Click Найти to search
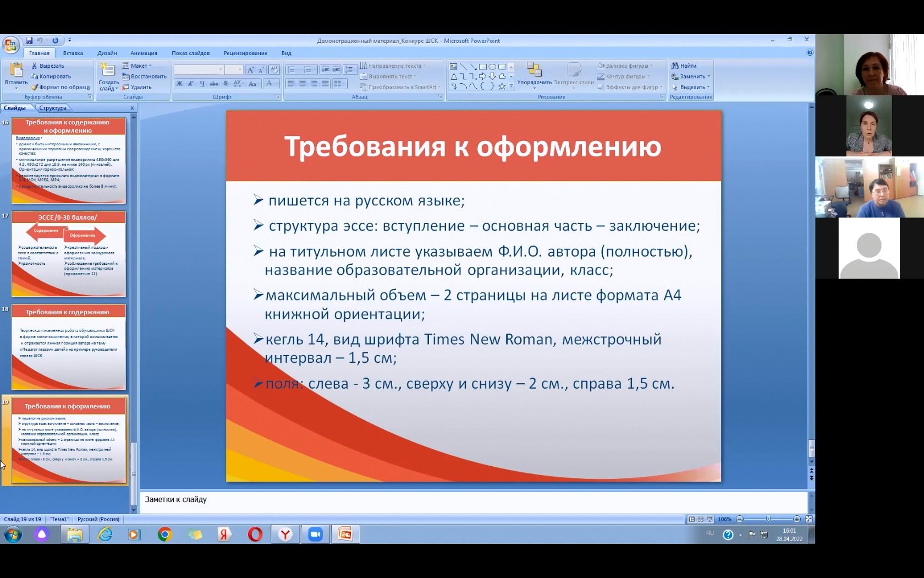 [x=684, y=66]
